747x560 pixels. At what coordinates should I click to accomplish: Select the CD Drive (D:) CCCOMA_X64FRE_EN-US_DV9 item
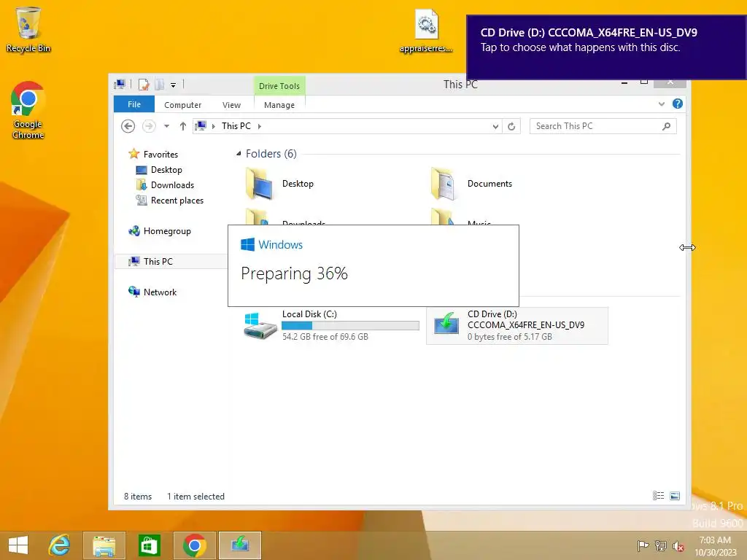pos(517,326)
